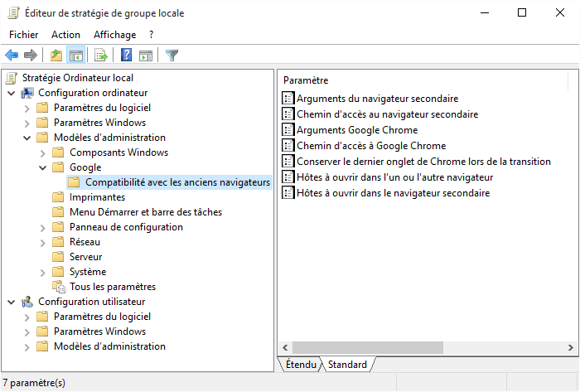Toggle the Action pane toolbar icon
This screenshot has width=580, height=392.
coord(146,56)
